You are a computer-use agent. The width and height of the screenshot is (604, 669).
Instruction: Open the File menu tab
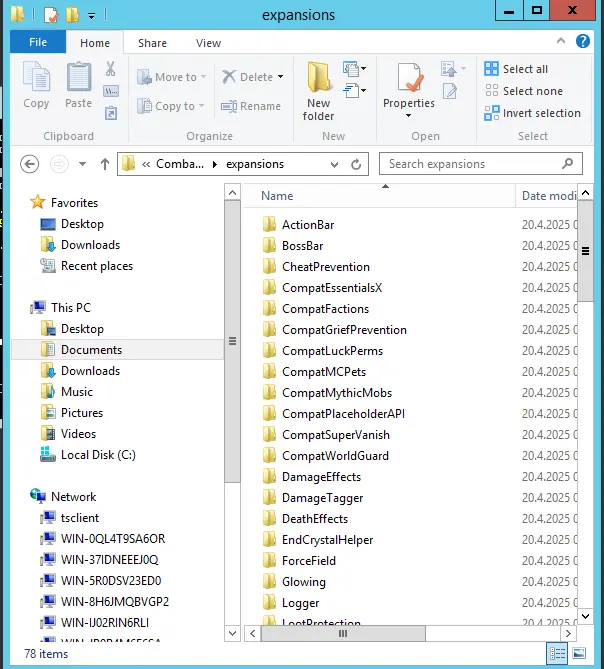point(38,42)
